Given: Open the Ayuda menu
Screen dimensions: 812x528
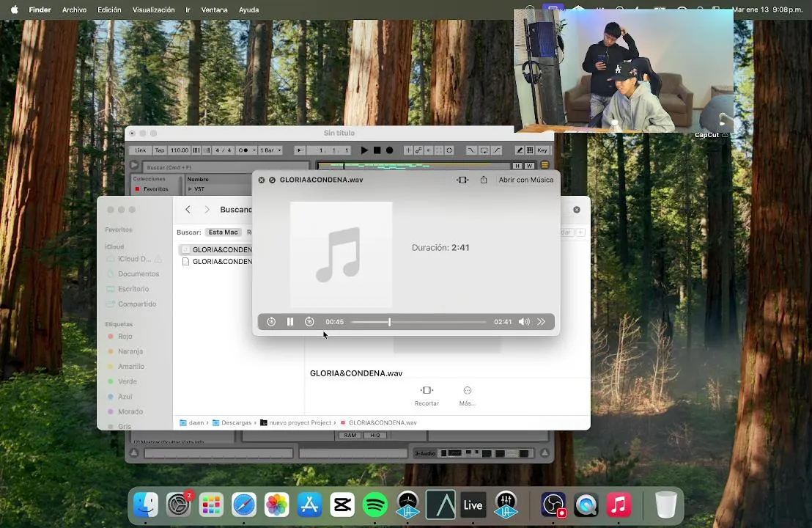Looking at the screenshot, I should pyautogui.click(x=248, y=10).
